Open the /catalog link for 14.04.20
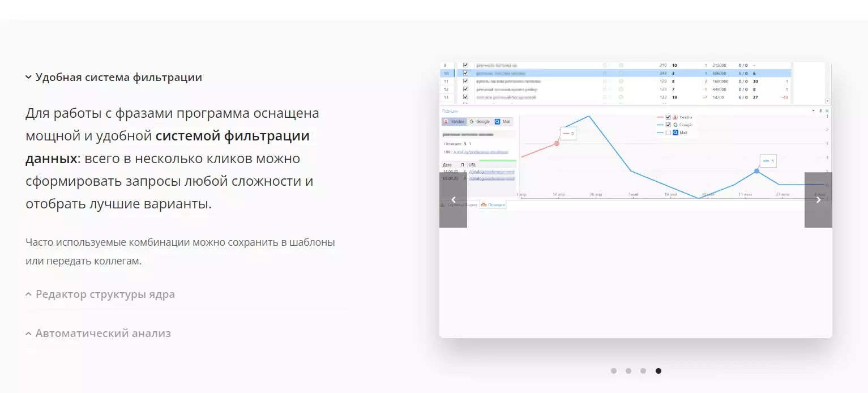 (491, 172)
